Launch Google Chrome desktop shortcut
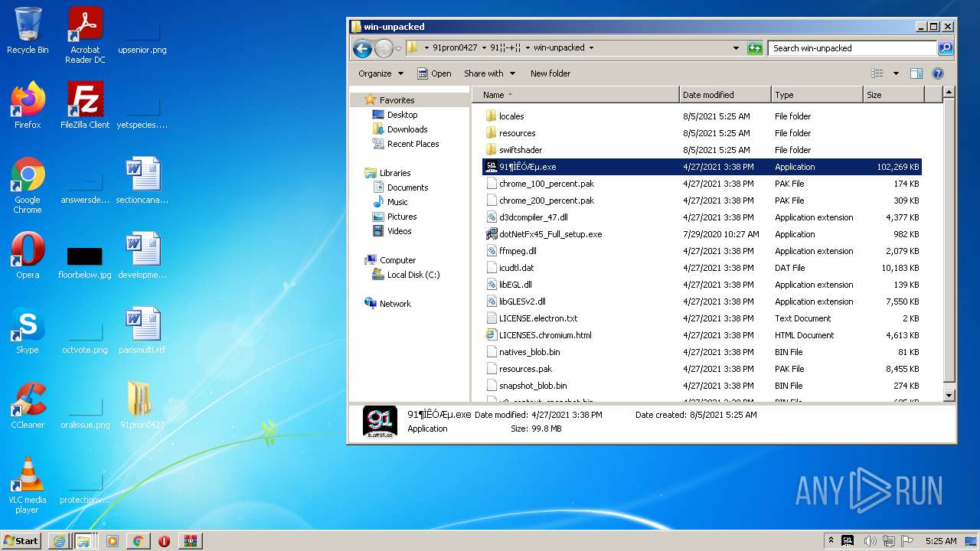The image size is (980, 551). click(28, 185)
